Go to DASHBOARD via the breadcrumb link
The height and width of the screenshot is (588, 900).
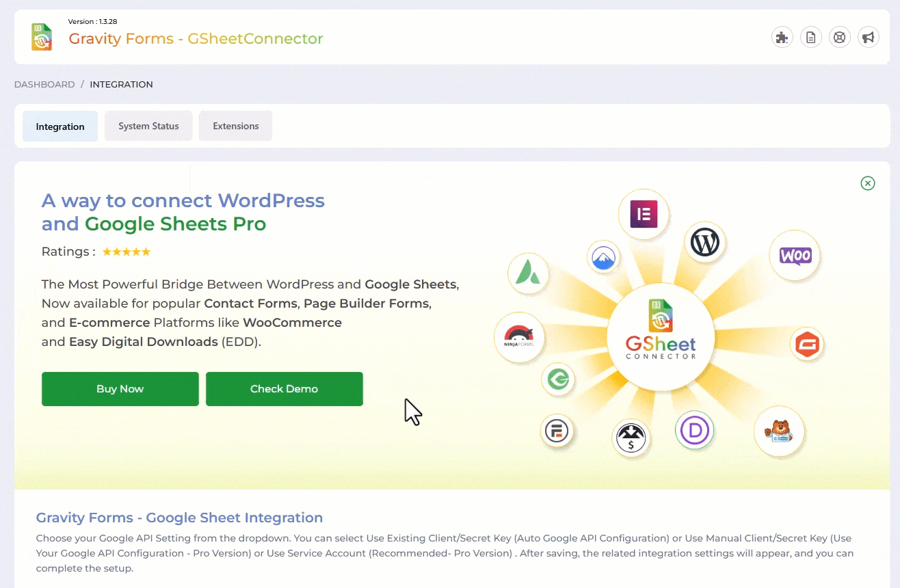click(x=44, y=83)
